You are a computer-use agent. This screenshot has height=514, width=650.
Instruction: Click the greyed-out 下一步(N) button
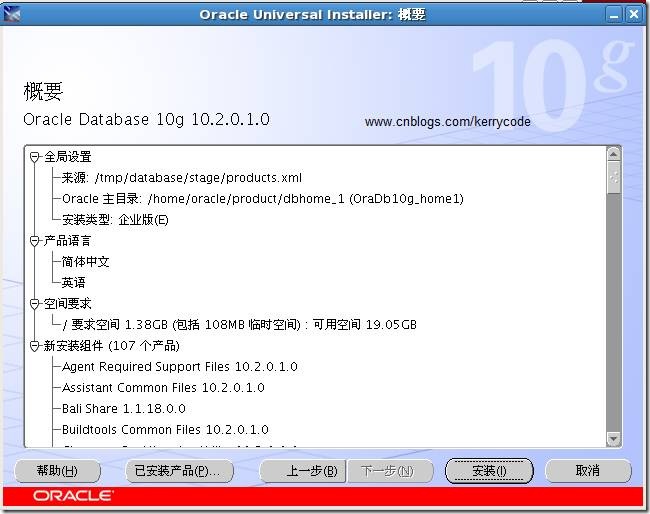(390, 471)
